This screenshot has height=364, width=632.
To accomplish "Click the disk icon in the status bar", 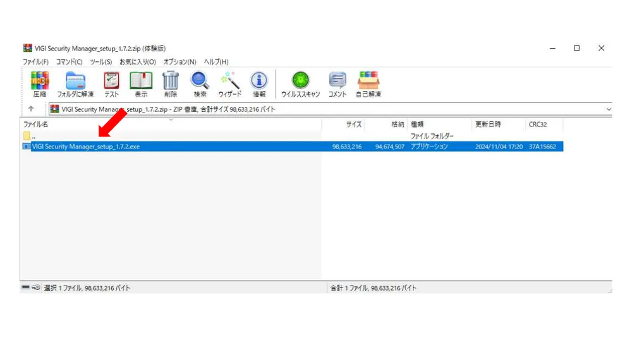I will click(x=25, y=287).
